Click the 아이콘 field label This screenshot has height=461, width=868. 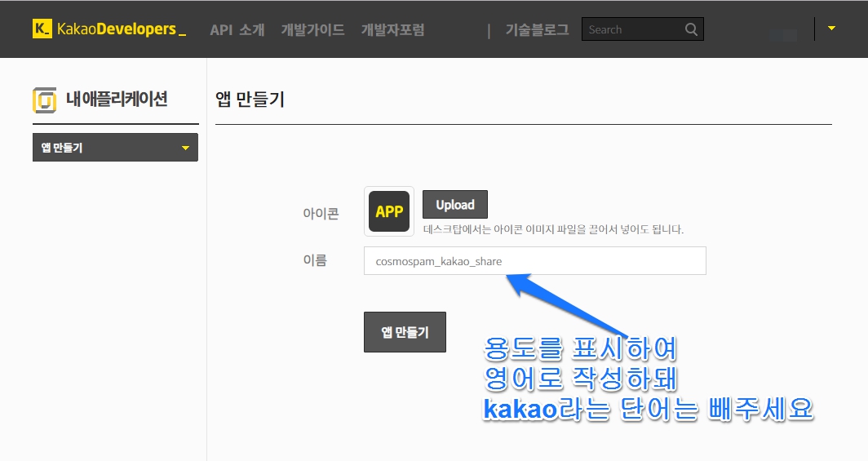(320, 214)
